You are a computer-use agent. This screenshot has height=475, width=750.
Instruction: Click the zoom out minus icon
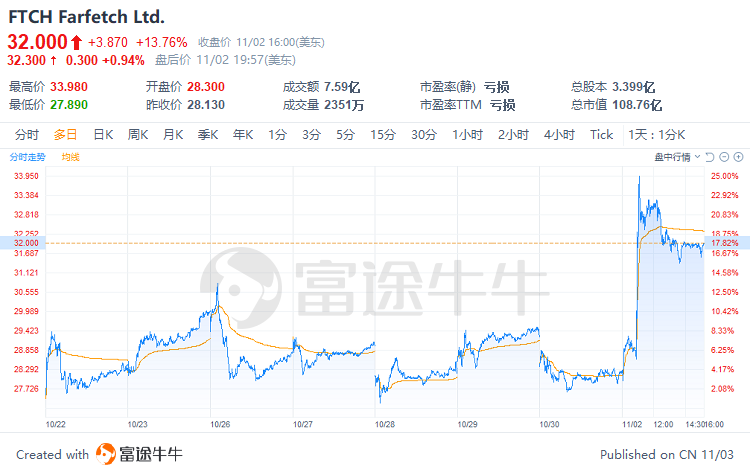click(724, 157)
